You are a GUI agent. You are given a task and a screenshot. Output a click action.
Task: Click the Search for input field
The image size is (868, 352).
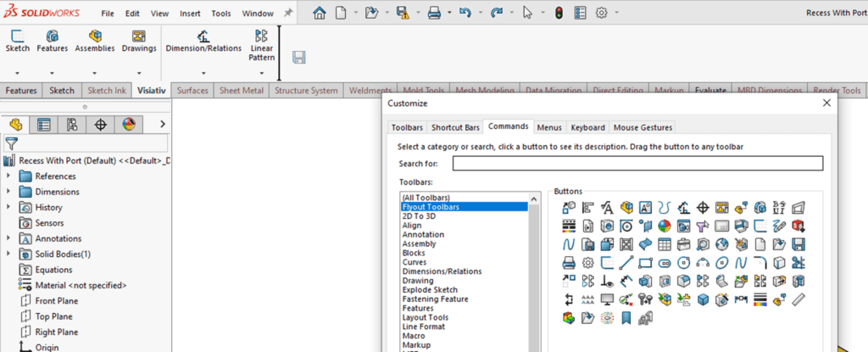[x=637, y=164]
